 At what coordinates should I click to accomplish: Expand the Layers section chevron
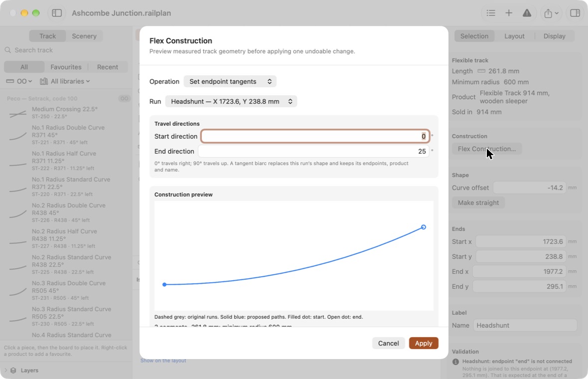(x=5, y=371)
